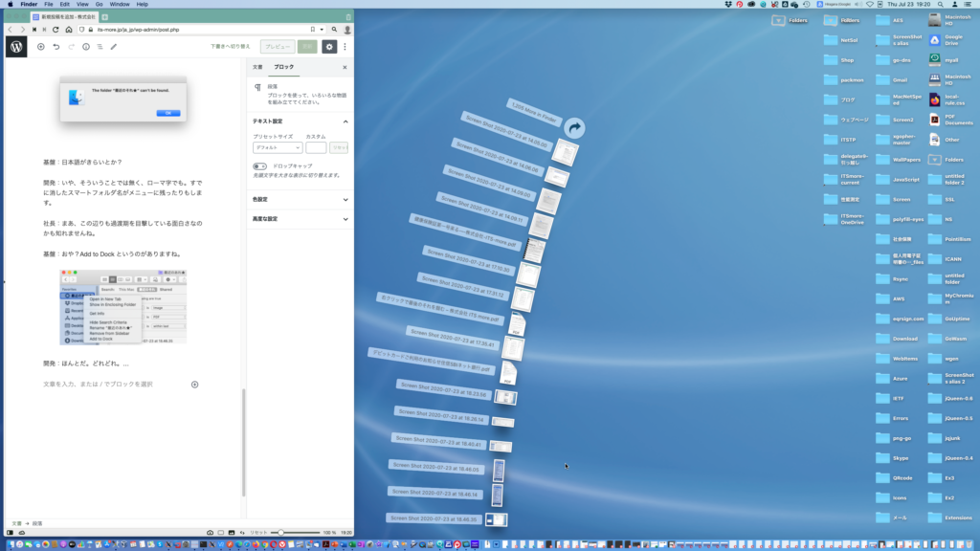Click the add block plus icon in toolbar
Screen dimensions: 980x551
tap(40, 46)
